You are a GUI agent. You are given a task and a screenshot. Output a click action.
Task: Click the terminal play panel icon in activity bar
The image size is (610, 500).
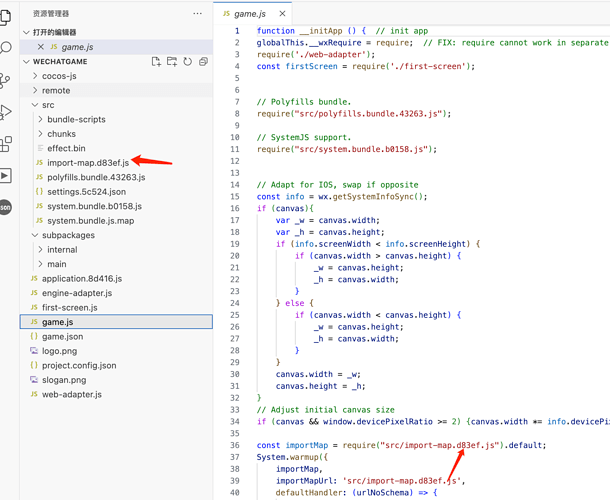5,175
